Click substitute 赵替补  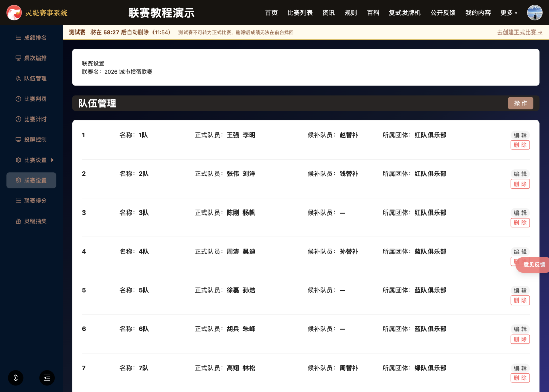(349, 135)
